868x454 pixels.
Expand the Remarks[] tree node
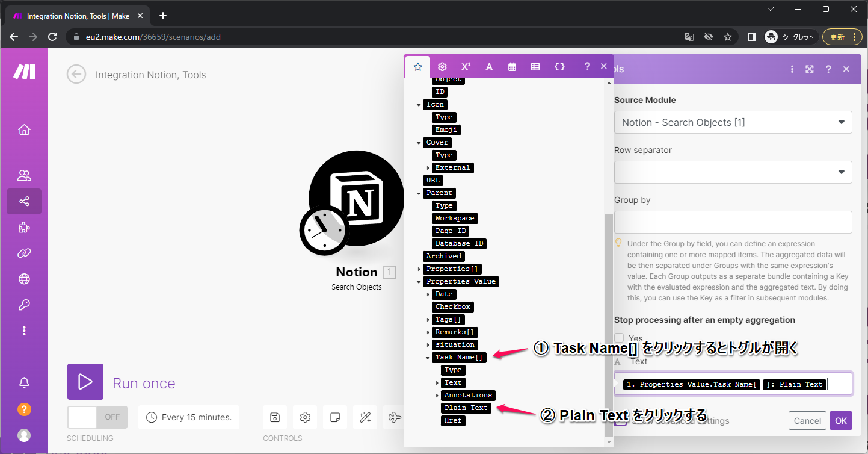428,332
